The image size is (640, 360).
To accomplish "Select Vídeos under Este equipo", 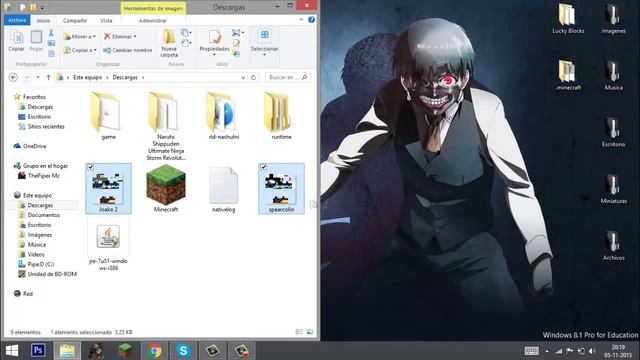I will [x=36, y=254].
